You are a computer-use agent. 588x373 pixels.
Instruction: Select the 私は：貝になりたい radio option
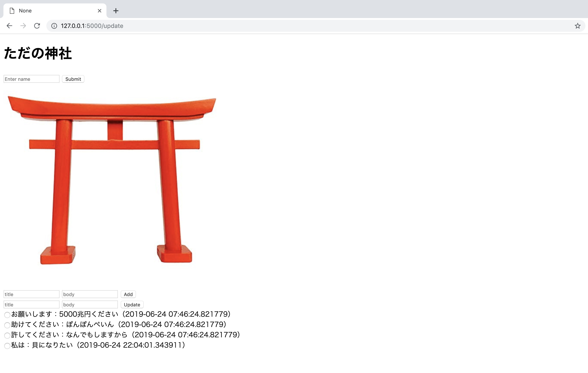click(x=7, y=346)
